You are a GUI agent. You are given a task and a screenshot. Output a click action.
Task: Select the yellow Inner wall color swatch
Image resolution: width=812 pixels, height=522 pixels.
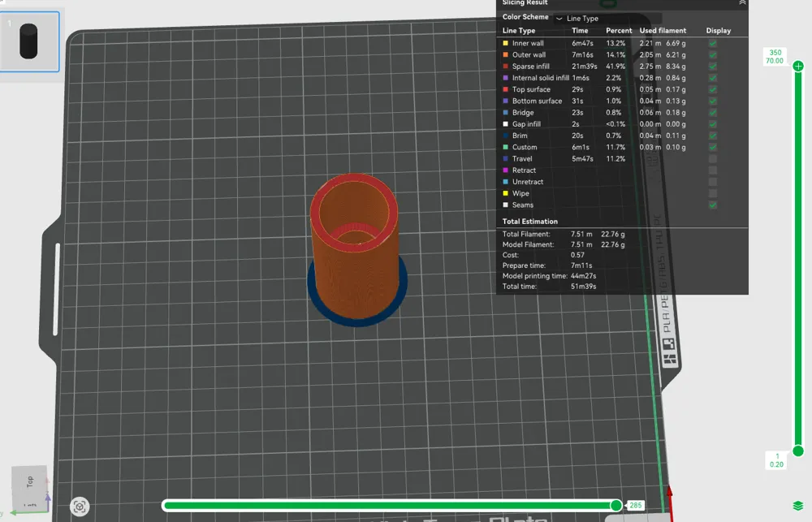(x=505, y=44)
